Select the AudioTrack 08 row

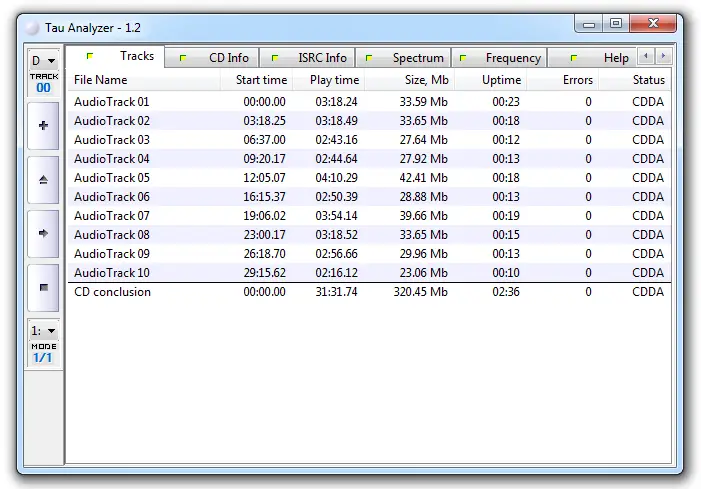(x=369, y=235)
